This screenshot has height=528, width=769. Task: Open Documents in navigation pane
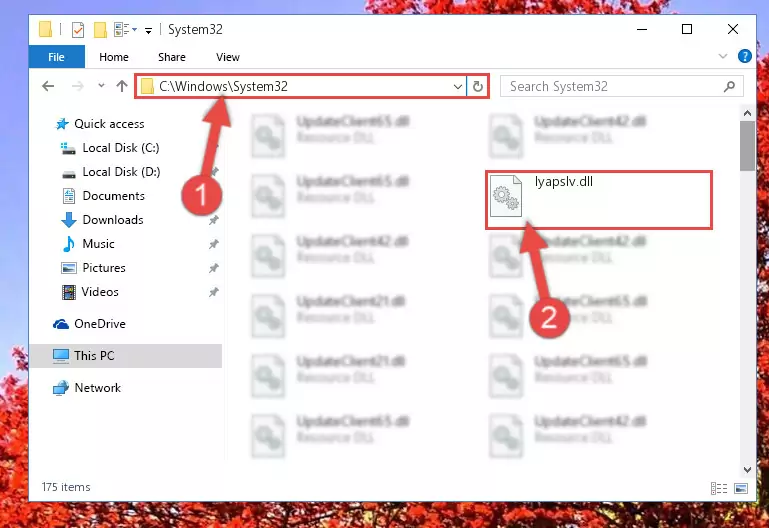(113, 196)
